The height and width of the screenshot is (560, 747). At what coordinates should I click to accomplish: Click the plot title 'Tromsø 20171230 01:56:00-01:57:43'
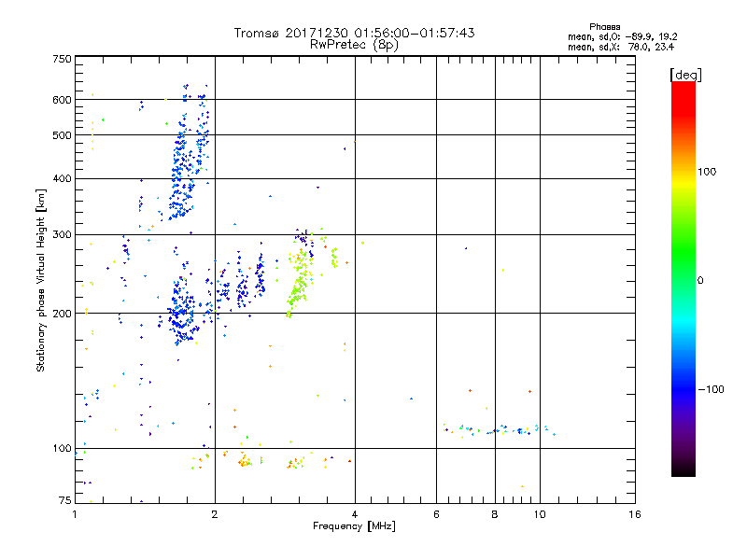click(354, 33)
